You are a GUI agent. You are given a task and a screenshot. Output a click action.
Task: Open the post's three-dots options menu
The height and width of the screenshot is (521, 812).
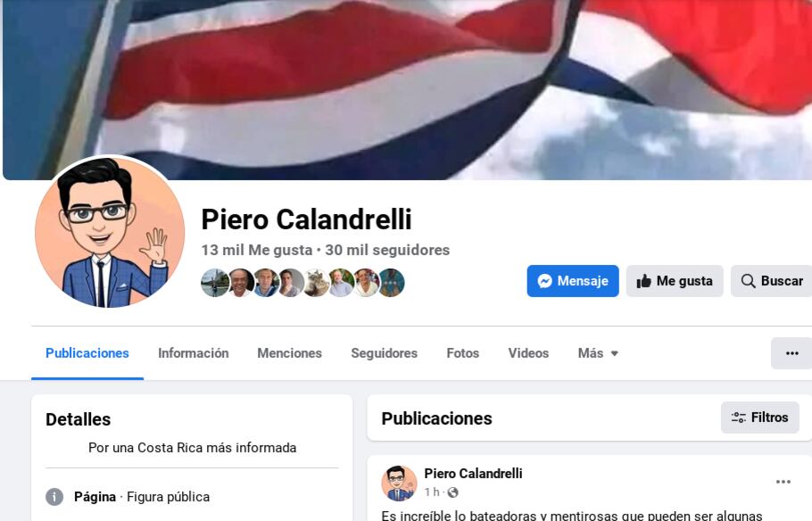[783, 482]
